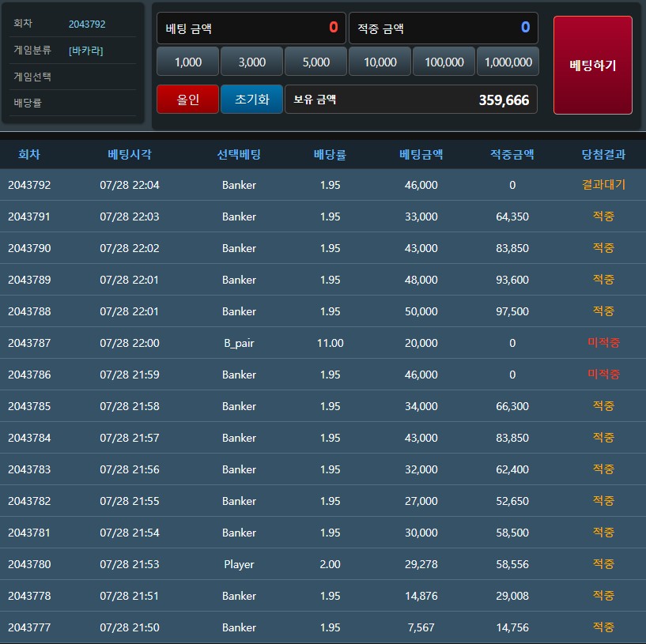Click the 2.00 odds value
The image size is (646, 644).
[330, 564]
